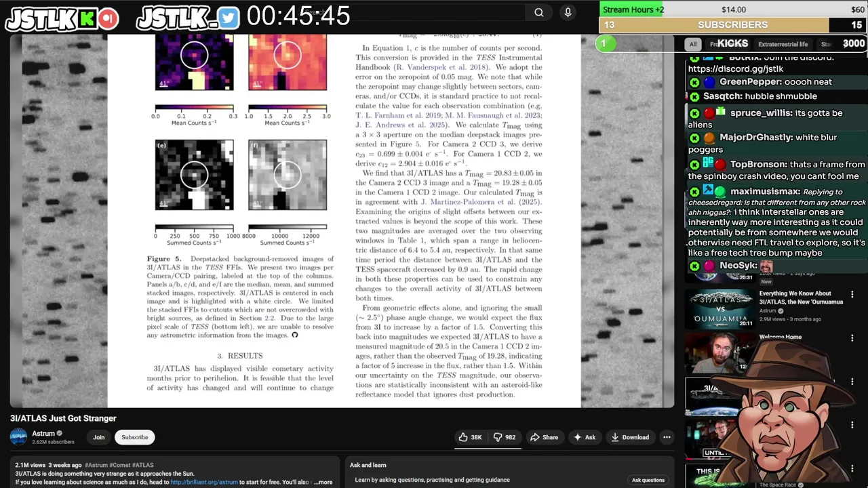Click the Ask and learn heading
The height and width of the screenshot is (488, 868).
pyautogui.click(x=368, y=465)
